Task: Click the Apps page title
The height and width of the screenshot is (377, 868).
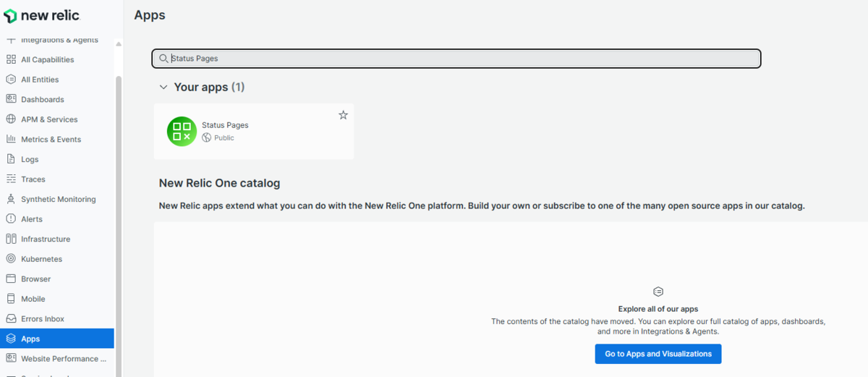Action: (x=150, y=14)
